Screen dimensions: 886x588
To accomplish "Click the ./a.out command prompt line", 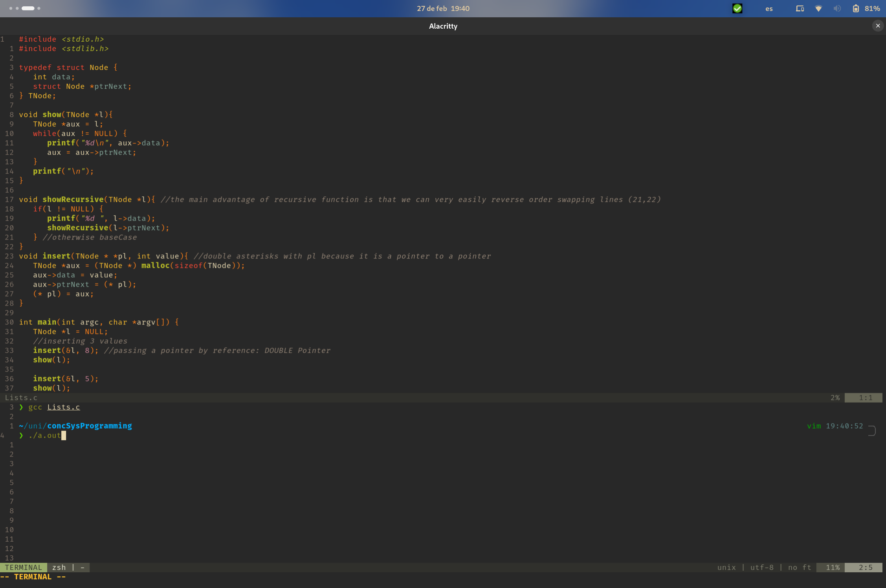I will point(44,435).
